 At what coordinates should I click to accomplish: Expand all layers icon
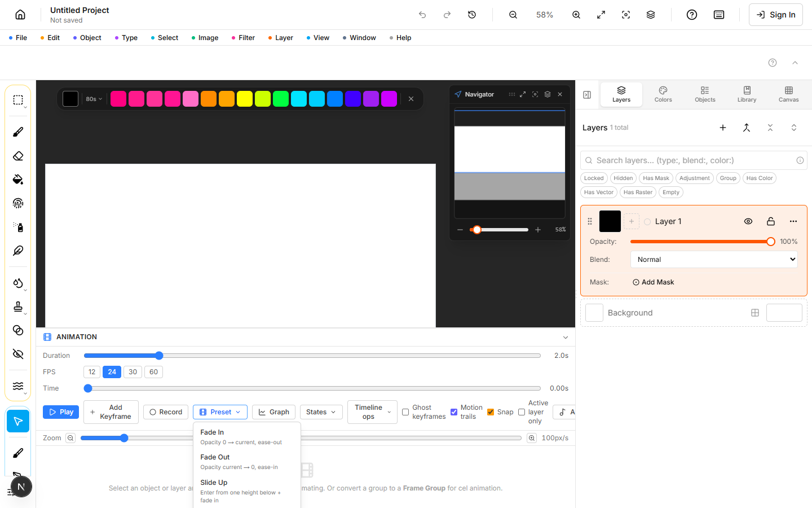click(794, 128)
